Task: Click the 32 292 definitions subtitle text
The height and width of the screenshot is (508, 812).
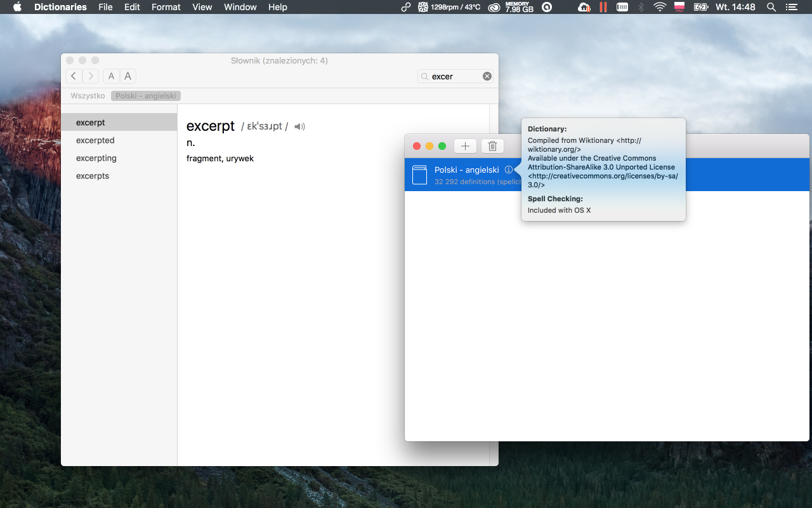Action: pyautogui.click(x=477, y=182)
